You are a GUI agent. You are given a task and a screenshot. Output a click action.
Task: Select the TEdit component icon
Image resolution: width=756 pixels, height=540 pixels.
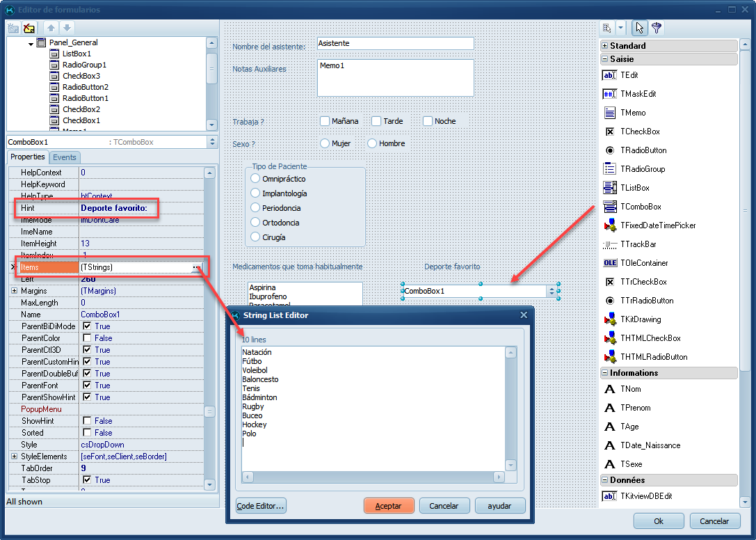pyautogui.click(x=610, y=75)
